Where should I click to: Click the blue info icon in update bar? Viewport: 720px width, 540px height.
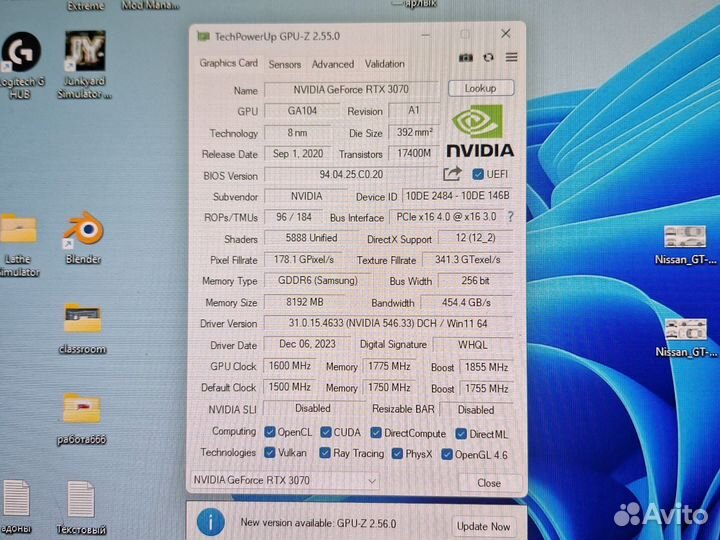[211, 522]
